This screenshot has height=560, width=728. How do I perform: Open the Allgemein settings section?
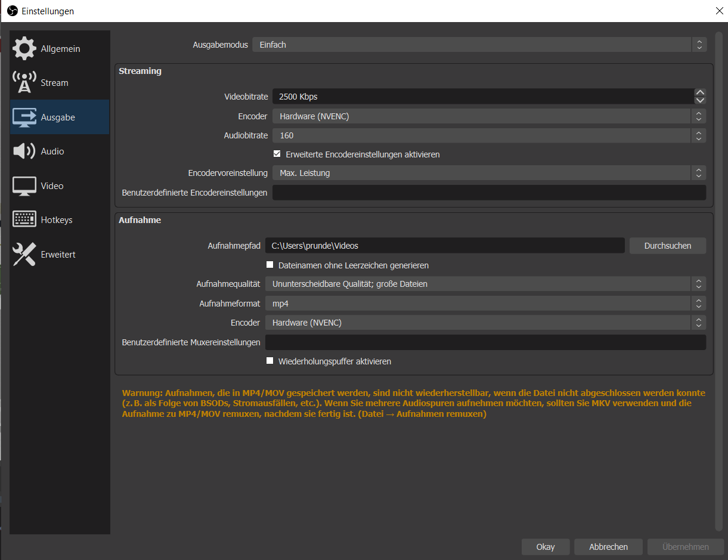tap(60, 48)
